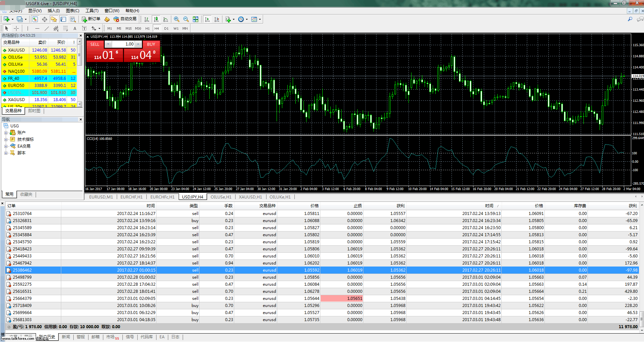Click the Templates icon
This screenshot has height=342, width=644.
pos(254,19)
